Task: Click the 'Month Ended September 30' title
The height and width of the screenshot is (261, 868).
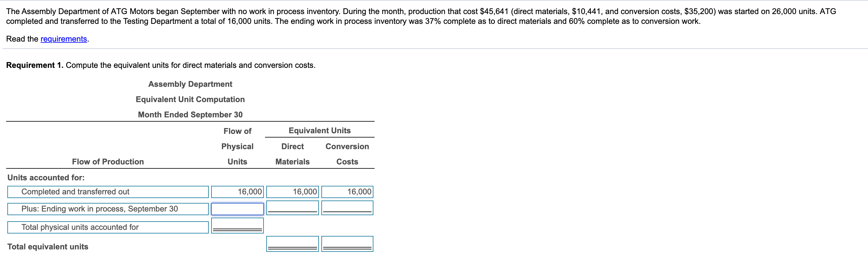Action: click(x=190, y=115)
